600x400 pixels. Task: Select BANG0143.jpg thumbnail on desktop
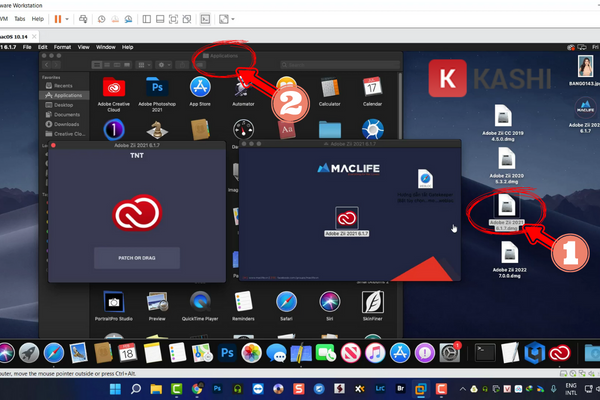click(585, 70)
